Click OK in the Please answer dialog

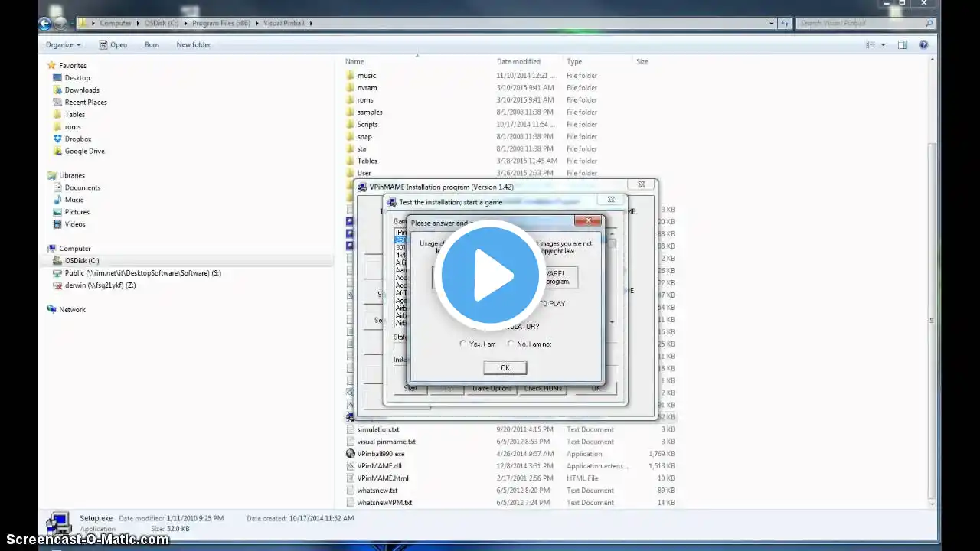click(505, 368)
